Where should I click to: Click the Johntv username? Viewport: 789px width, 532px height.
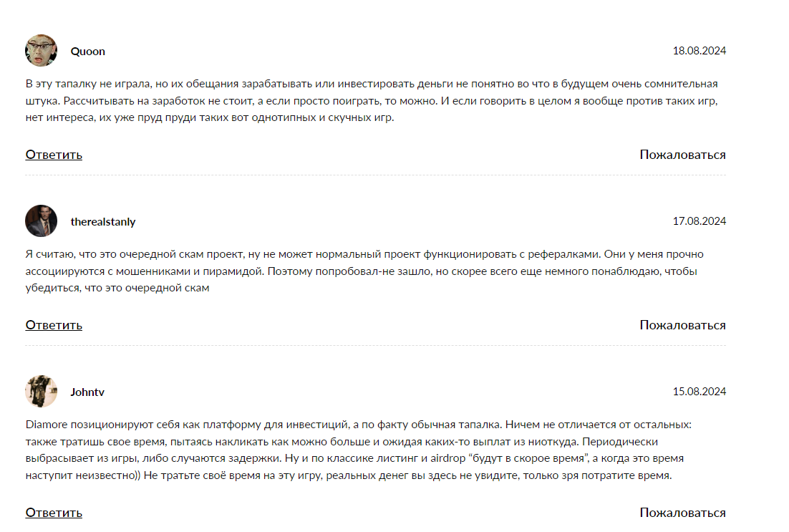click(x=87, y=392)
